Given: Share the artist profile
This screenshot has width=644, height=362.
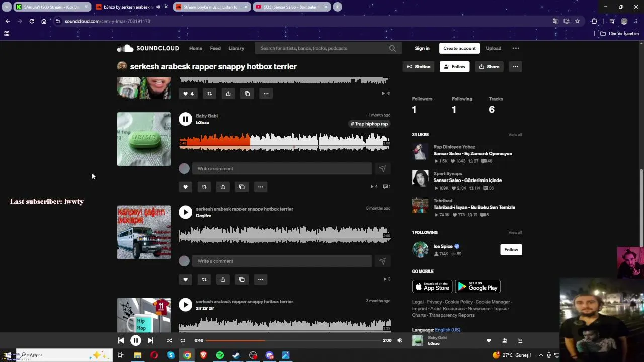Looking at the screenshot, I should coord(489,67).
